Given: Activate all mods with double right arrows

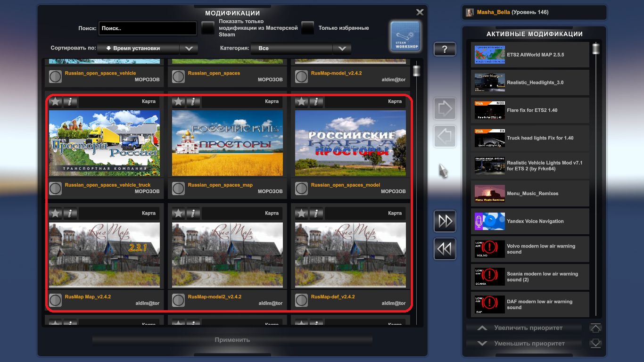Looking at the screenshot, I should click(x=445, y=221).
